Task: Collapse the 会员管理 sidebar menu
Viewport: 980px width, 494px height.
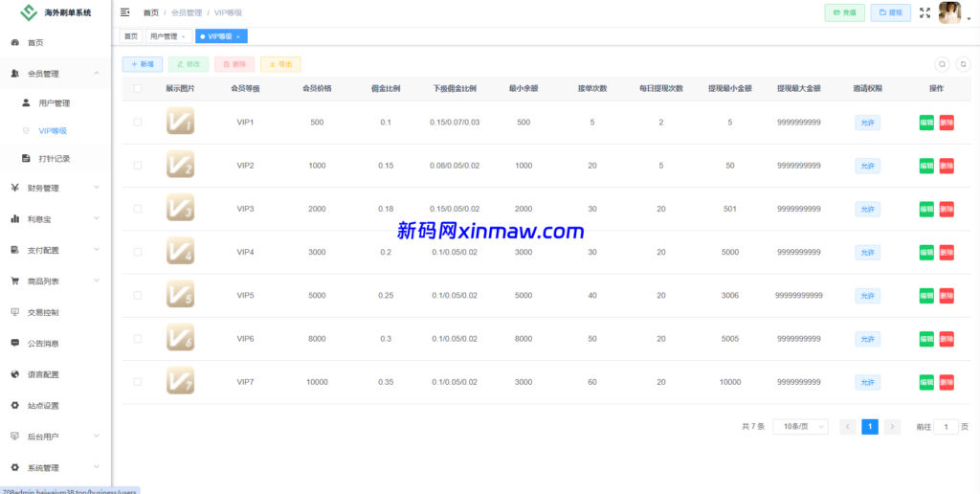Action: (x=56, y=73)
